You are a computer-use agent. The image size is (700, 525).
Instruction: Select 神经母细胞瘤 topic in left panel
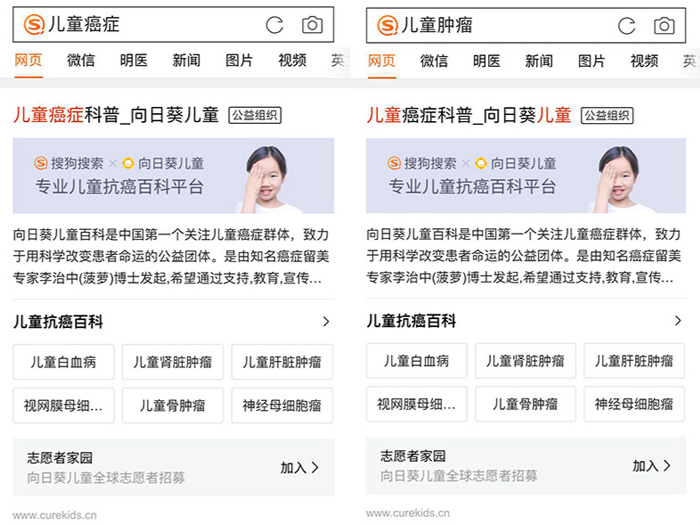(282, 405)
